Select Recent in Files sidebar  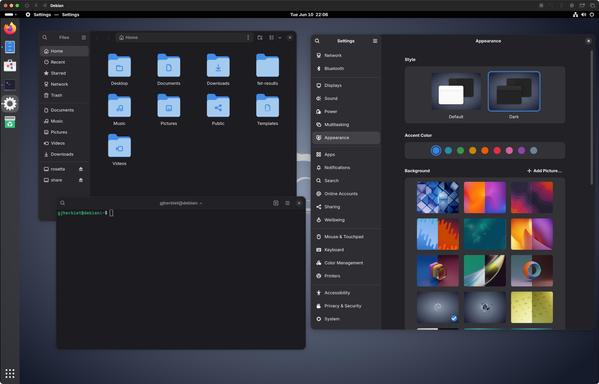64,62
